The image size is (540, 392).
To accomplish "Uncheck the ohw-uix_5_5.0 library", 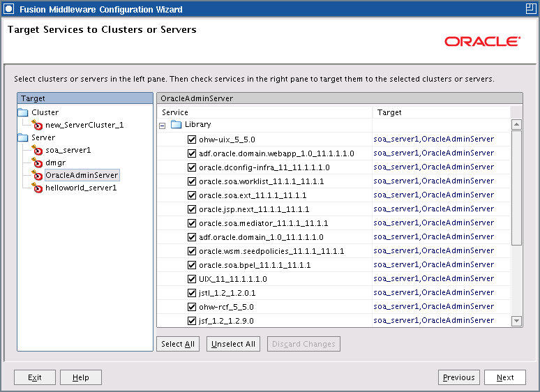I will tap(192, 140).
